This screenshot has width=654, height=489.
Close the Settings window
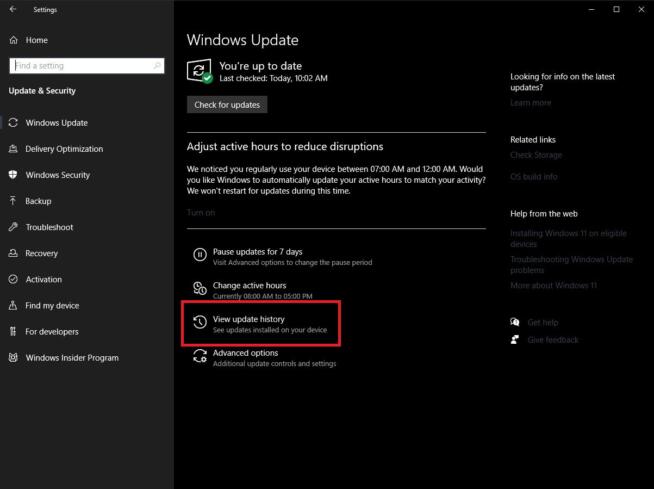pyautogui.click(x=641, y=9)
